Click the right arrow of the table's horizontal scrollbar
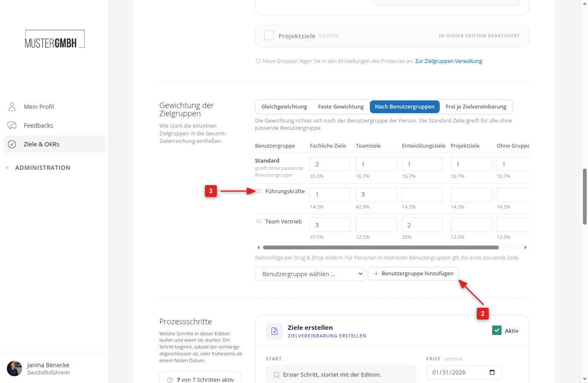The width and height of the screenshot is (588, 383). (525, 247)
